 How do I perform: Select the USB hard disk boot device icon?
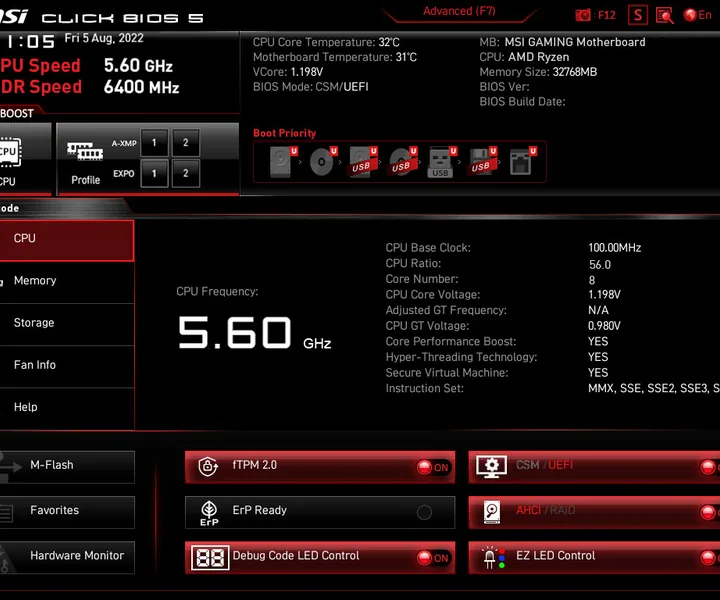tap(362, 162)
